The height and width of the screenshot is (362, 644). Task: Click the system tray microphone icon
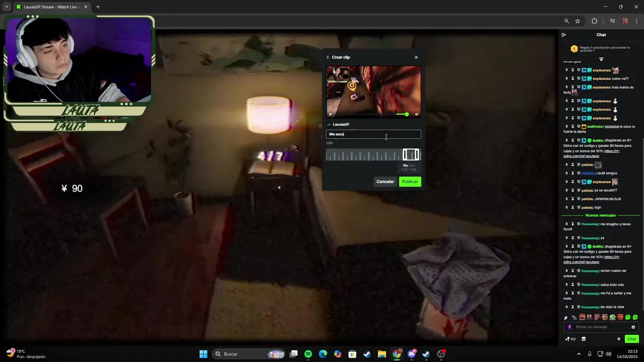pyautogui.click(x=590, y=354)
